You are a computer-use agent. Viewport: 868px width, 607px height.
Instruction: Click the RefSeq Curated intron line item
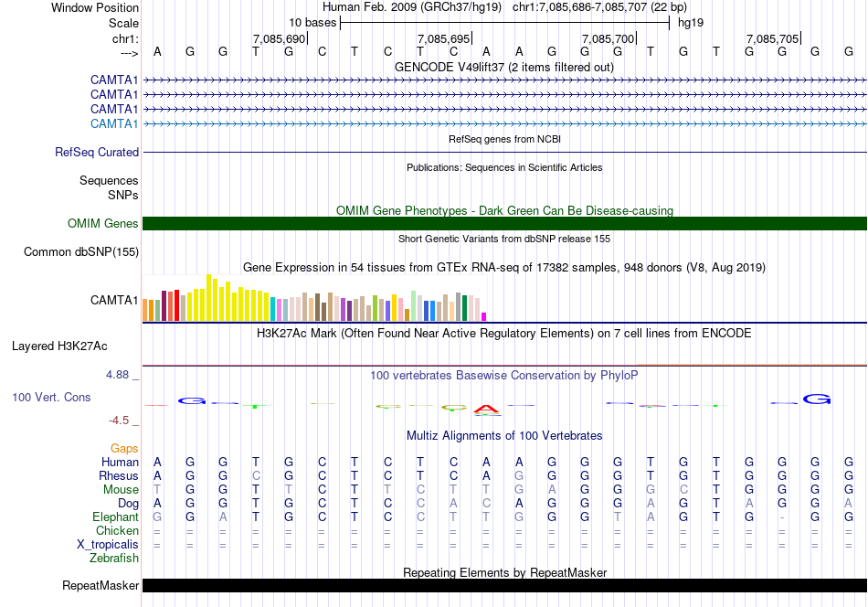(x=504, y=152)
